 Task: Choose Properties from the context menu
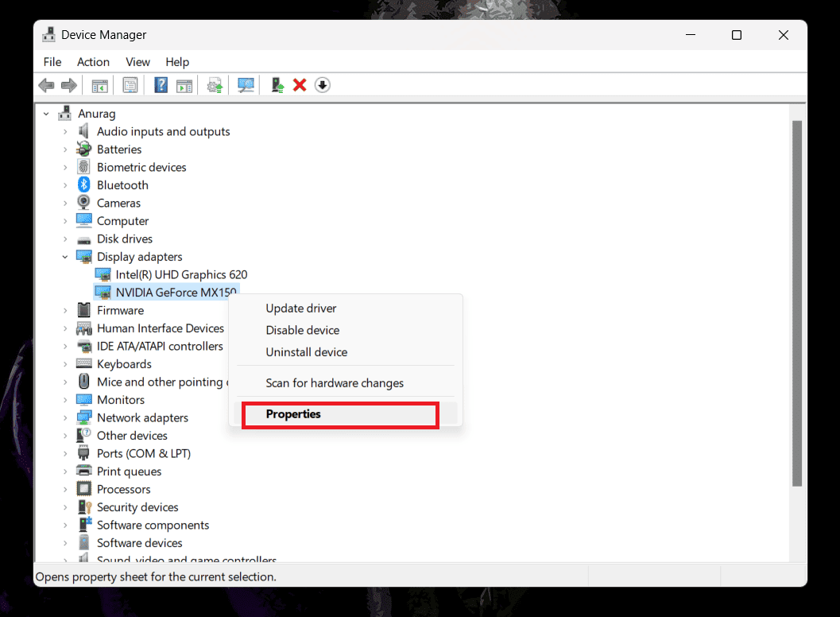[x=346, y=413]
